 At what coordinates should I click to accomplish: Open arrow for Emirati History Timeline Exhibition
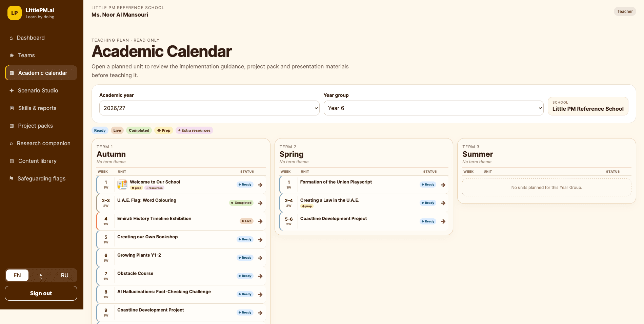tap(260, 221)
